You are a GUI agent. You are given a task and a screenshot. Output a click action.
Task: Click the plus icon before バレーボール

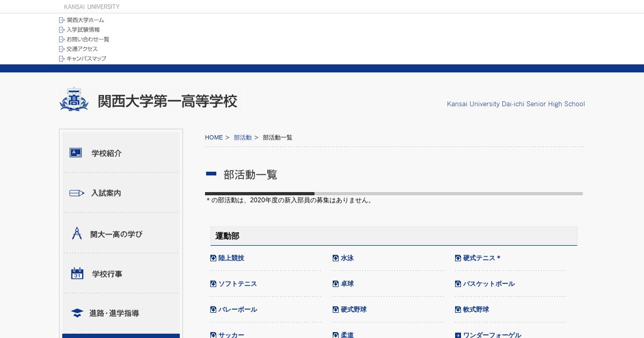pos(213,310)
